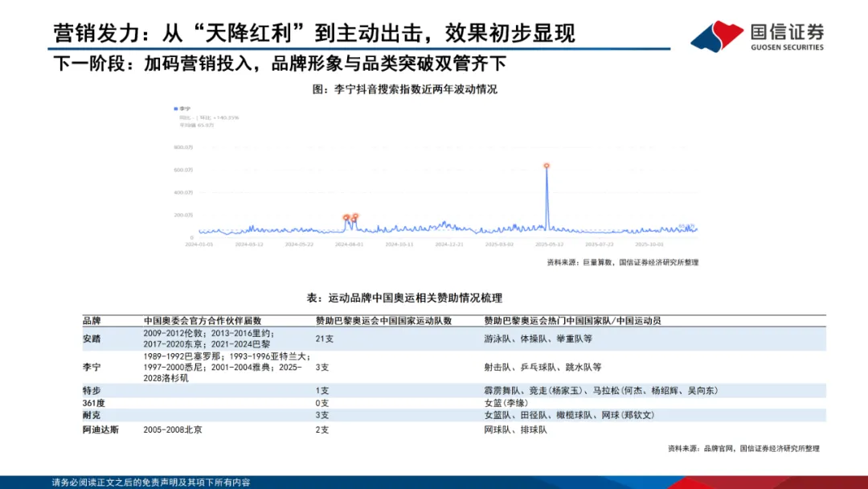Click the 赞助巴黎奥运会中国国家运动队数 column header
Screen dimensions: 868x489
tap(383, 321)
